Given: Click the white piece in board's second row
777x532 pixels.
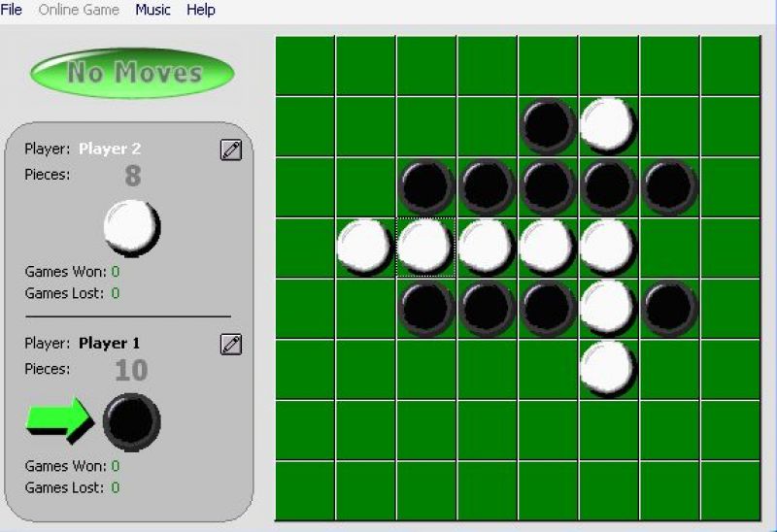Looking at the screenshot, I should 608,125.
